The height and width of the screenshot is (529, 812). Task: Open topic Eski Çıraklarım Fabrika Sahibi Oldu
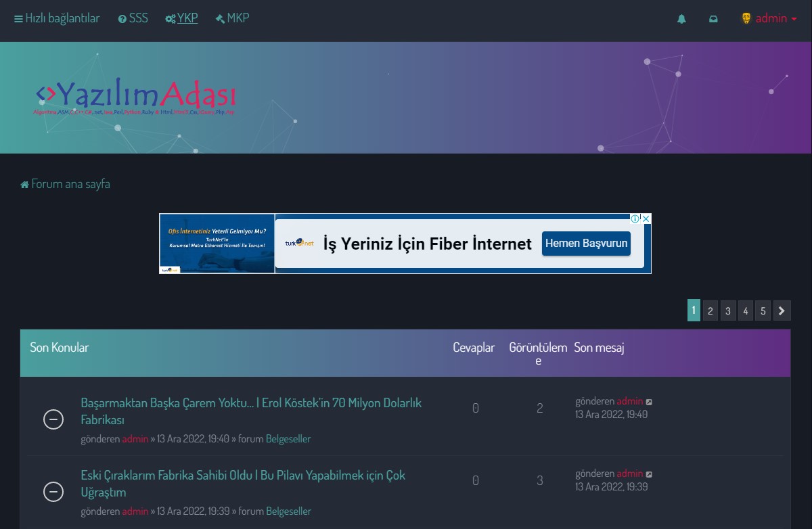pos(243,484)
